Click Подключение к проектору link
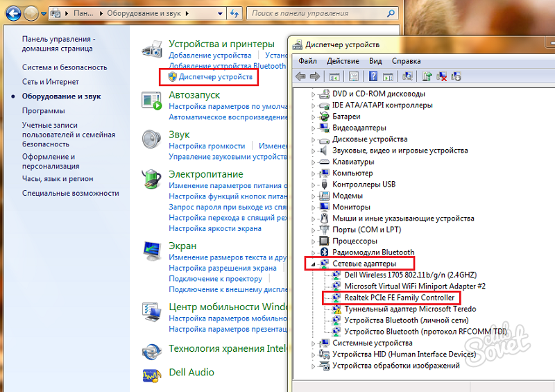The height and width of the screenshot is (392, 555). tap(216, 279)
